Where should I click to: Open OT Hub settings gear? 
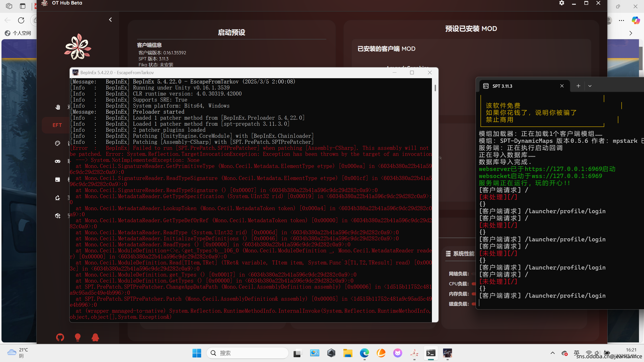[x=561, y=3]
